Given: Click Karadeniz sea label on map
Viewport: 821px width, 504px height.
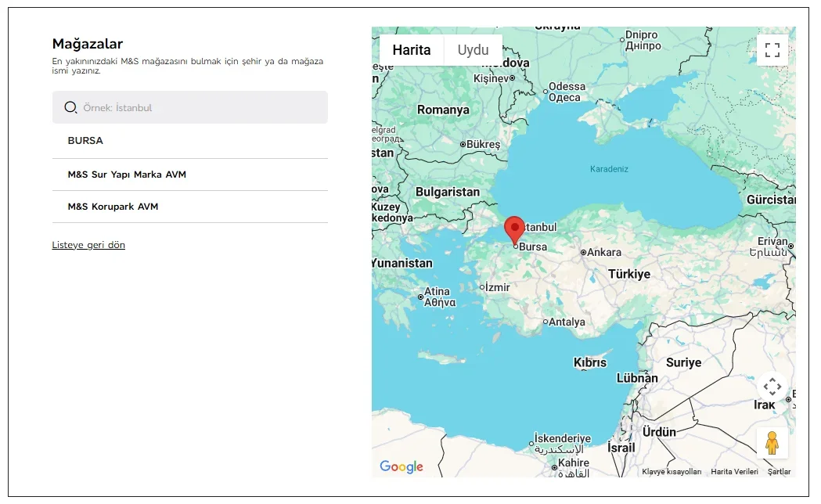Looking at the screenshot, I should pos(609,169).
